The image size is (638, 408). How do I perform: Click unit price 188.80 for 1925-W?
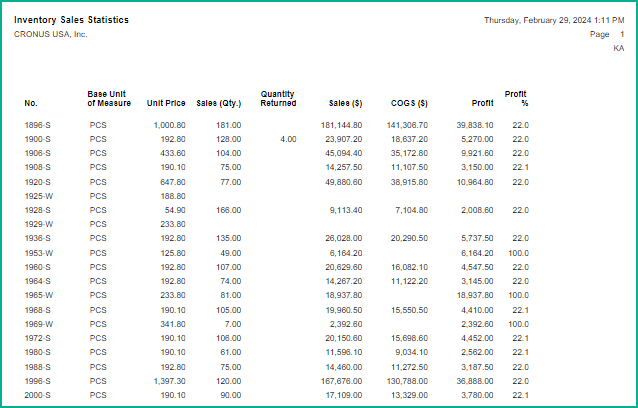pyautogui.click(x=173, y=196)
